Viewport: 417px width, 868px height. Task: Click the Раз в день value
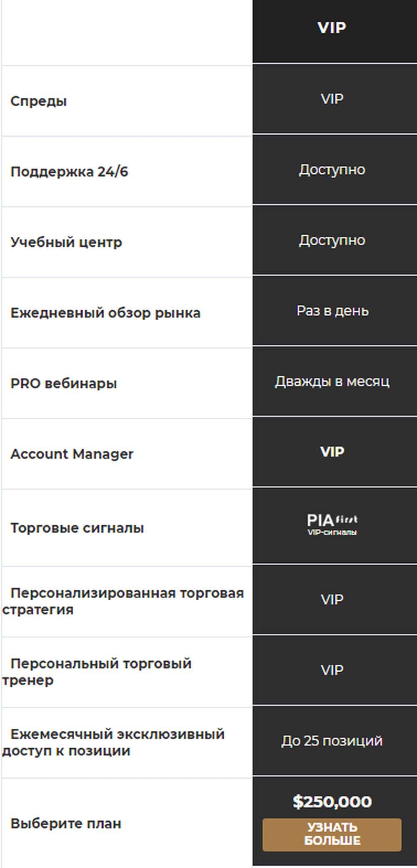tap(332, 311)
